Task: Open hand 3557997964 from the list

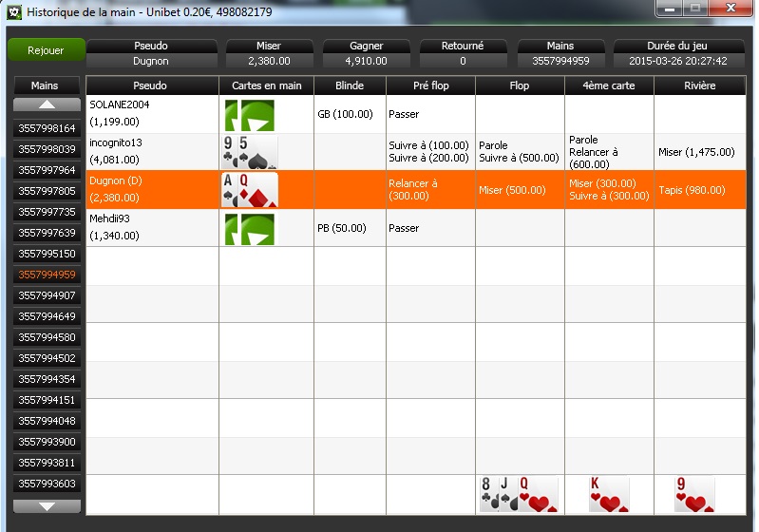Action: [47, 170]
